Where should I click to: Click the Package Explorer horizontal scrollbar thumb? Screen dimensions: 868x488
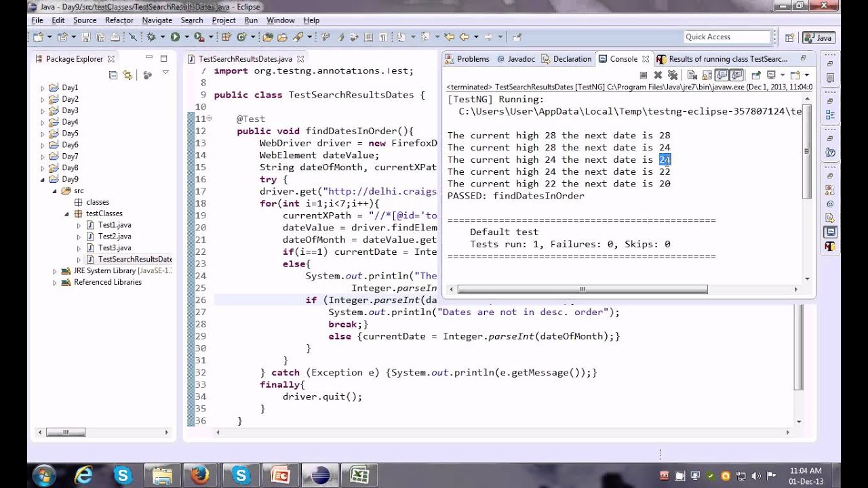point(66,432)
